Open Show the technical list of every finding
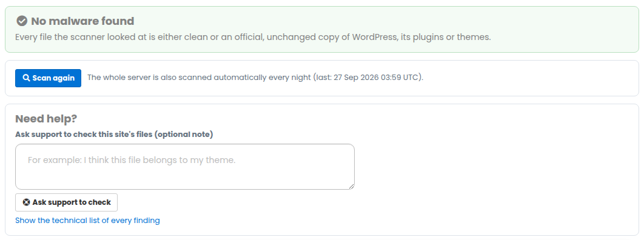The height and width of the screenshot is (240, 644). pyautogui.click(x=87, y=221)
